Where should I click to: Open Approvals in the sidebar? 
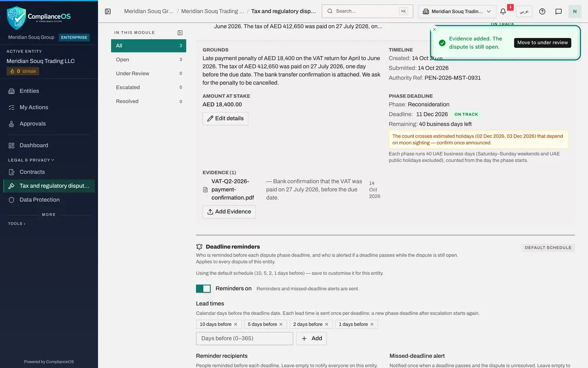(49, 124)
